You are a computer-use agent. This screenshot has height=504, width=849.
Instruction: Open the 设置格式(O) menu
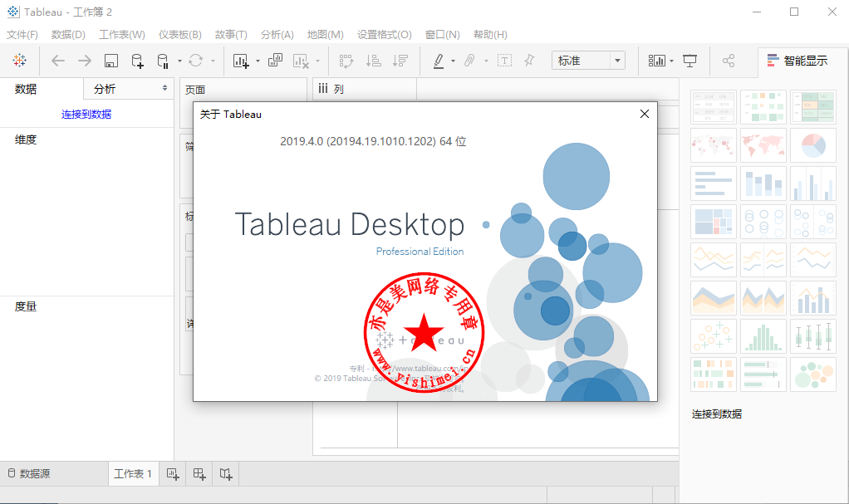coord(385,35)
